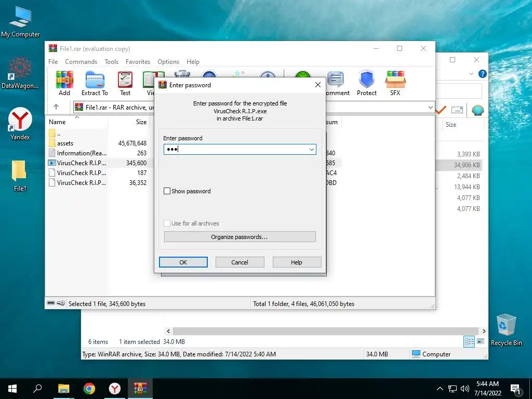Screen dimensions: 532x399
Task: Click Help in password dialog
Action: click(x=297, y=262)
